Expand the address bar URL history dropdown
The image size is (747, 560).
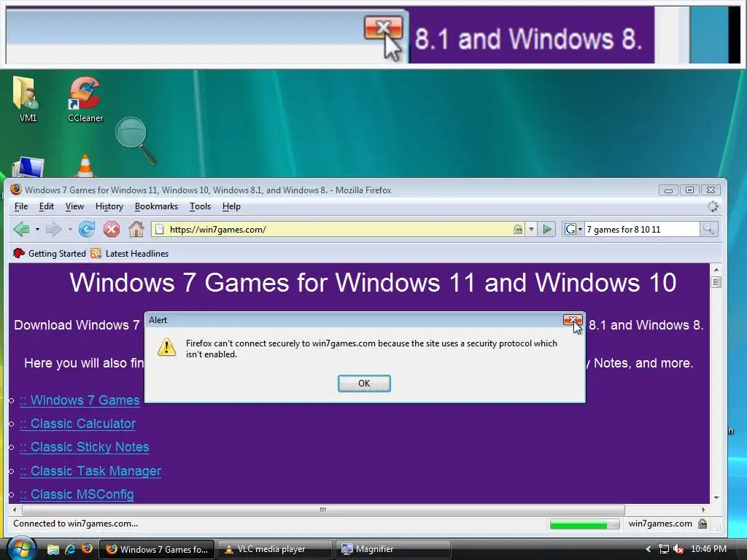(x=531, y=230)
